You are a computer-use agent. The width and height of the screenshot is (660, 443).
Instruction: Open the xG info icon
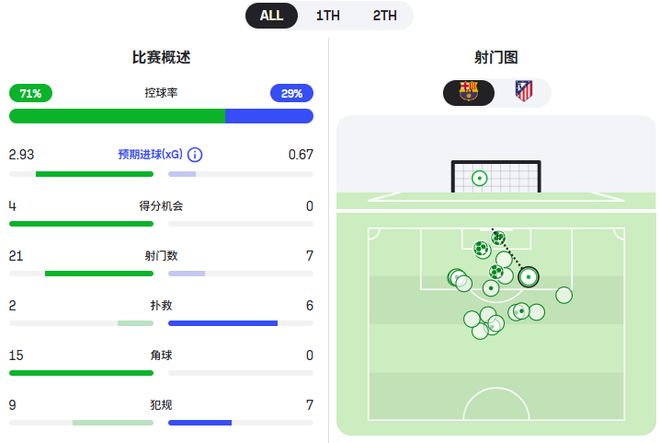(x=195, y=155)
